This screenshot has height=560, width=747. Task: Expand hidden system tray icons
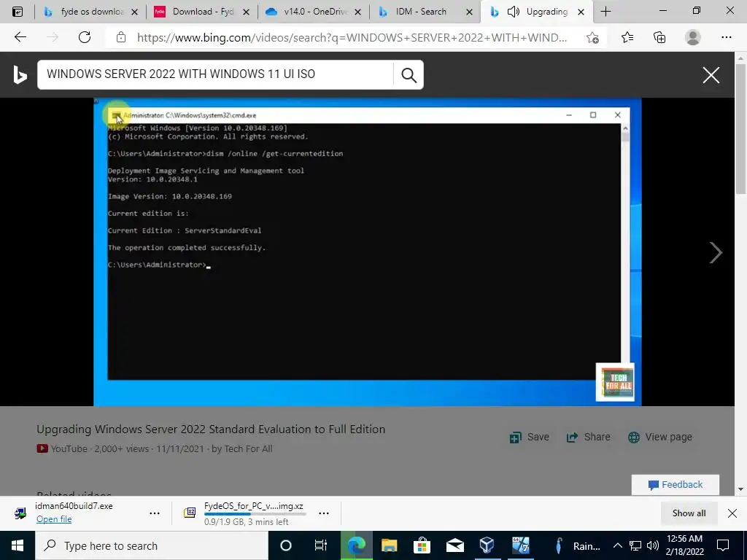(x=617, y=545)
